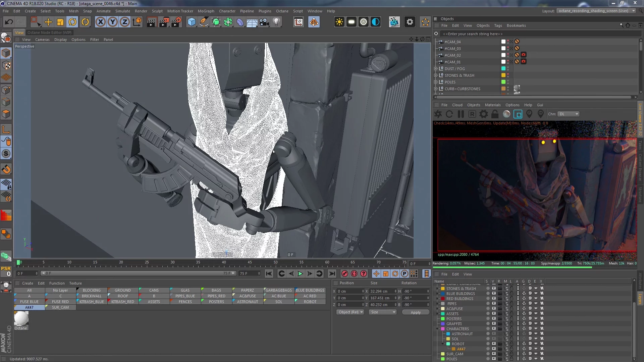Pause the Octane live viewer rendering

coord(461,114)
